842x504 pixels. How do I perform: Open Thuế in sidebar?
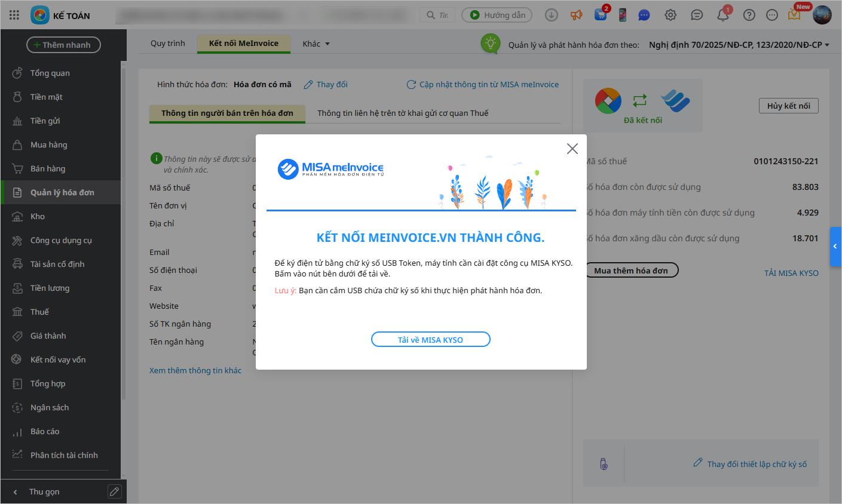coord(60,312)
